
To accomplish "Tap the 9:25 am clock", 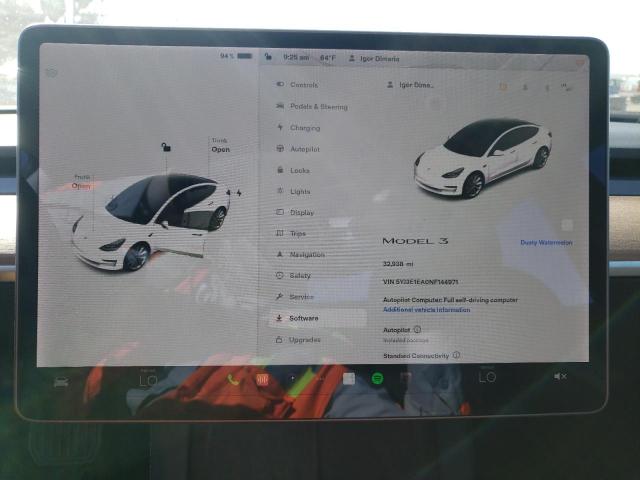I will coord(296,58).
